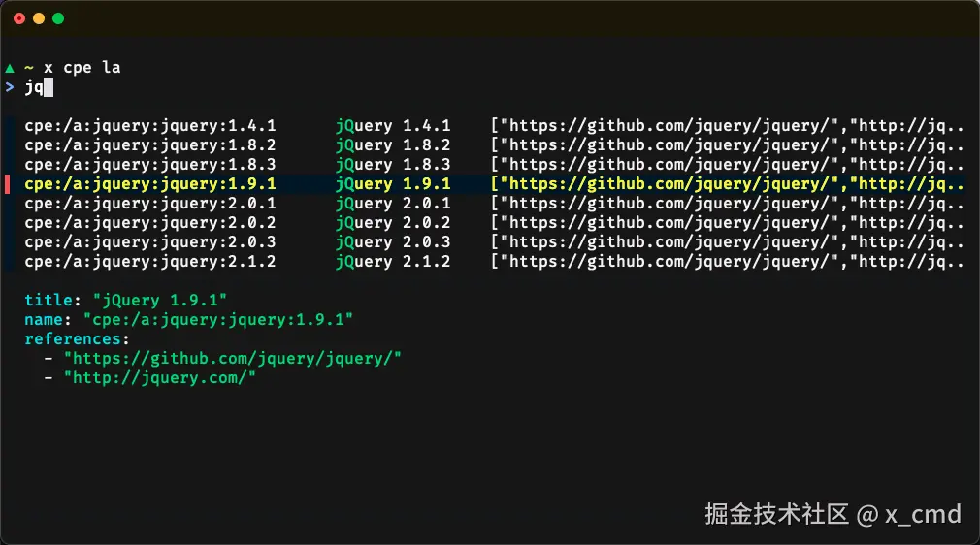The image size is (980, 545).
Task: Click the green maximize window button
Action: [58, 18]
